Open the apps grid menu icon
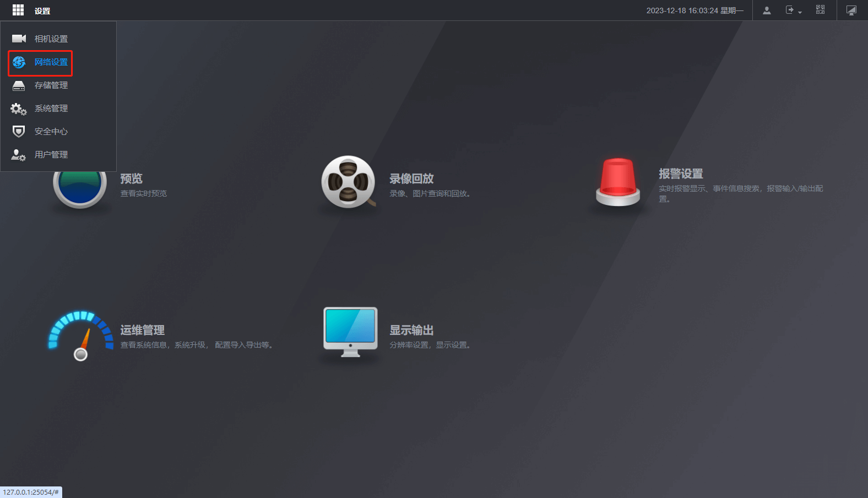The height and width of the screenshot is (498, 868). pos(18,10)
